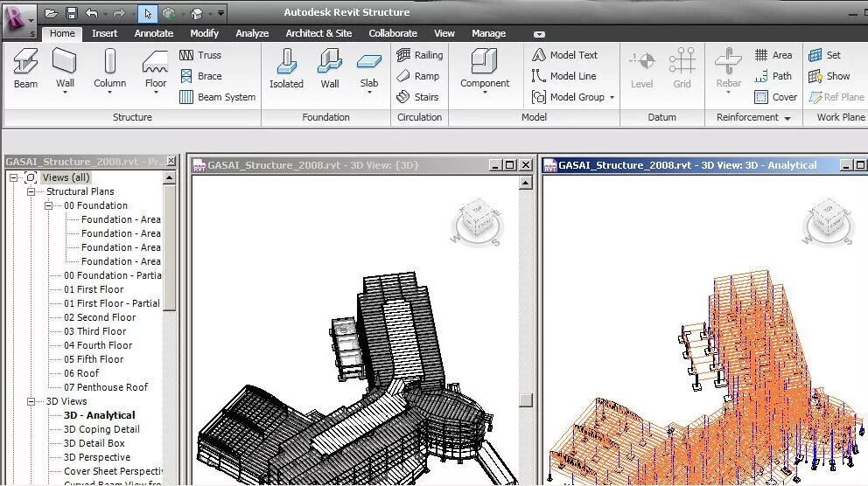The height and width of the screenshot is (486, 868).
Task: Select the Grid datum tool
Action: click(682, 68)
